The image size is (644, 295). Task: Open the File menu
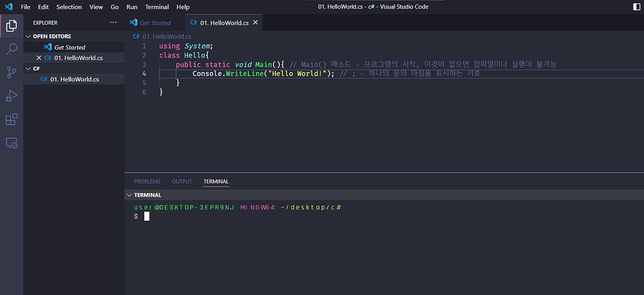click(25, 7)
